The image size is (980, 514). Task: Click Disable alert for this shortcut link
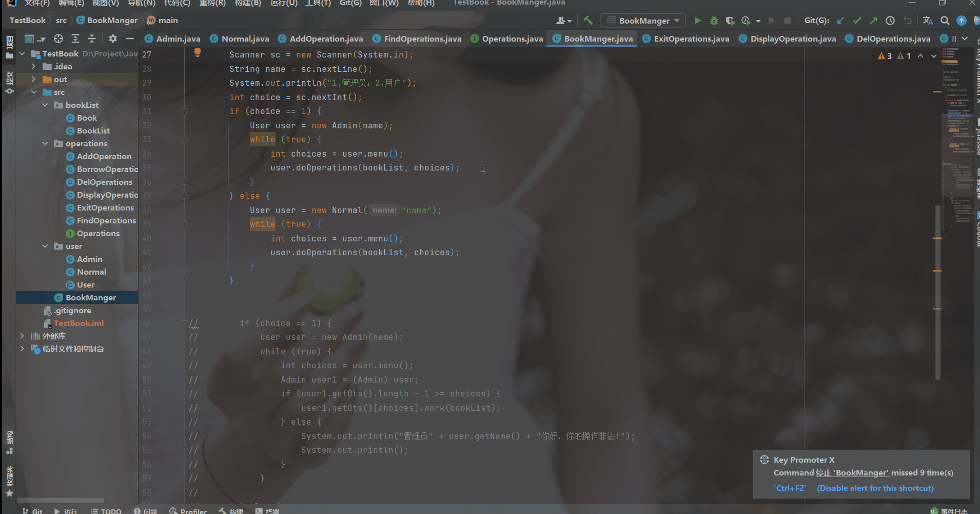875,488
